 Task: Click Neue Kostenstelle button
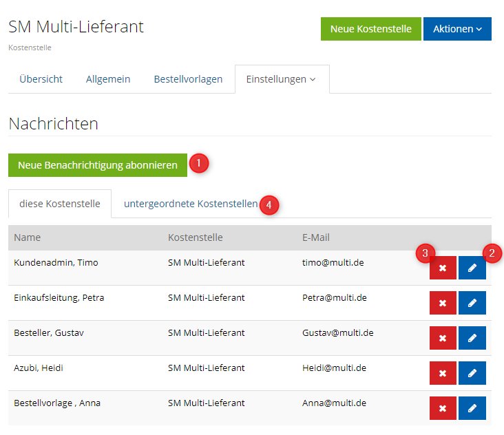point(370,29)
